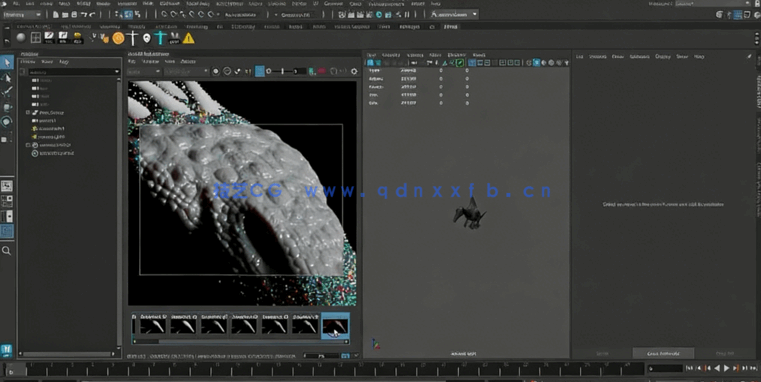
Task: Click the Load Attributes button
Action: pos(663,353)
